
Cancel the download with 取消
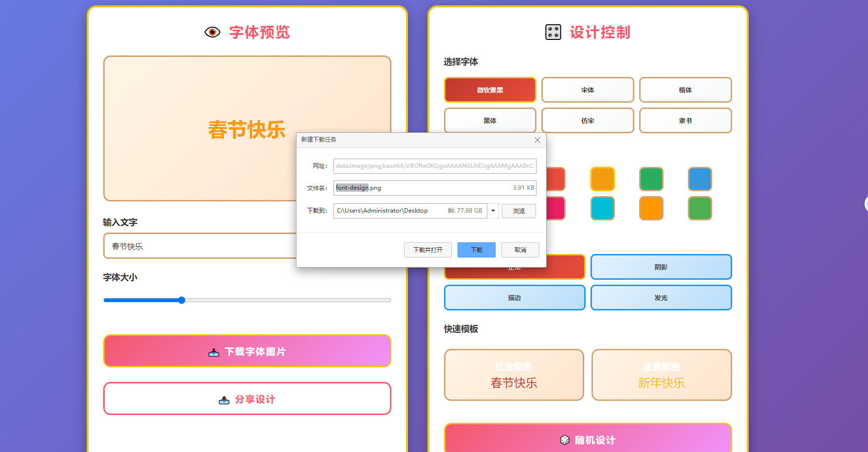pos(520,250)
